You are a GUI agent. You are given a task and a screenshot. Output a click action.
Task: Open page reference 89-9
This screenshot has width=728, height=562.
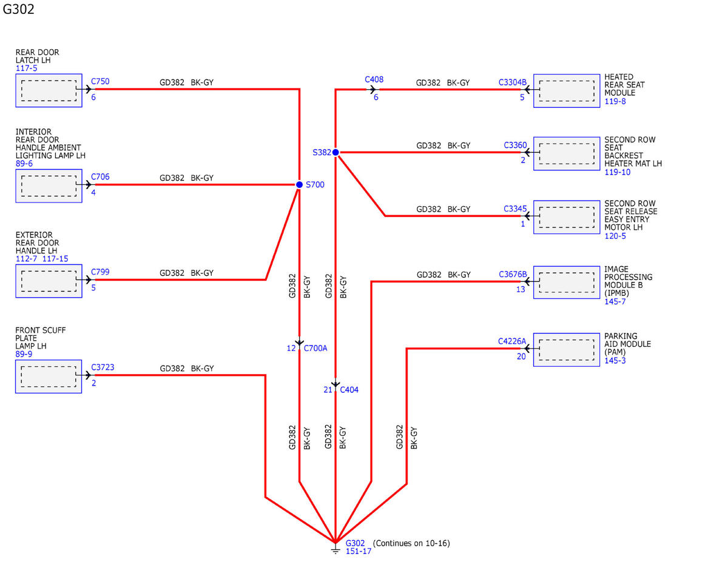[x=25, y=354]
